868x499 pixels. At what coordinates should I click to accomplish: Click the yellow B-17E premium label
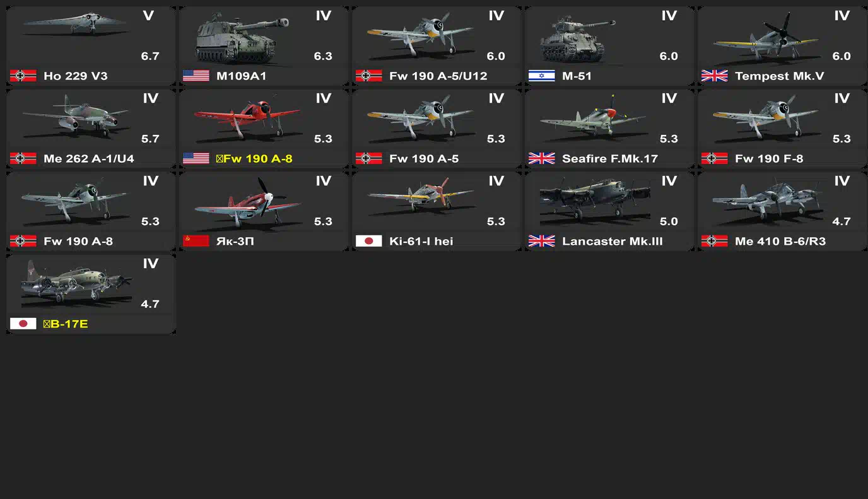[66, 324]
